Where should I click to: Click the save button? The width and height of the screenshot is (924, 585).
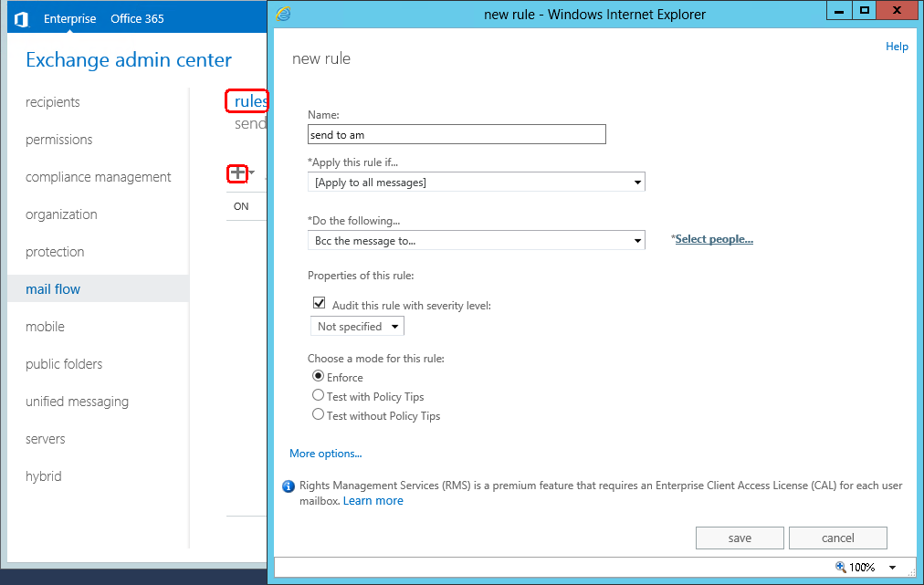(740, 538)
